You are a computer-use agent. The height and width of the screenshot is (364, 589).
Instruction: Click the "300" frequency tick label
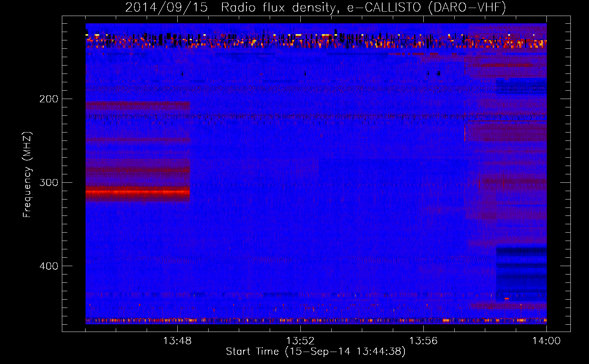pyautogui.click(x=49, y=182)
